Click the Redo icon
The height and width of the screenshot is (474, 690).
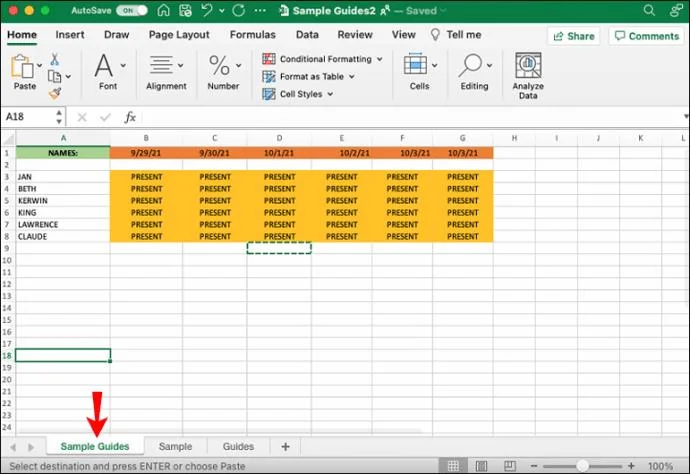pyautogui.click(x=239, y=10)
